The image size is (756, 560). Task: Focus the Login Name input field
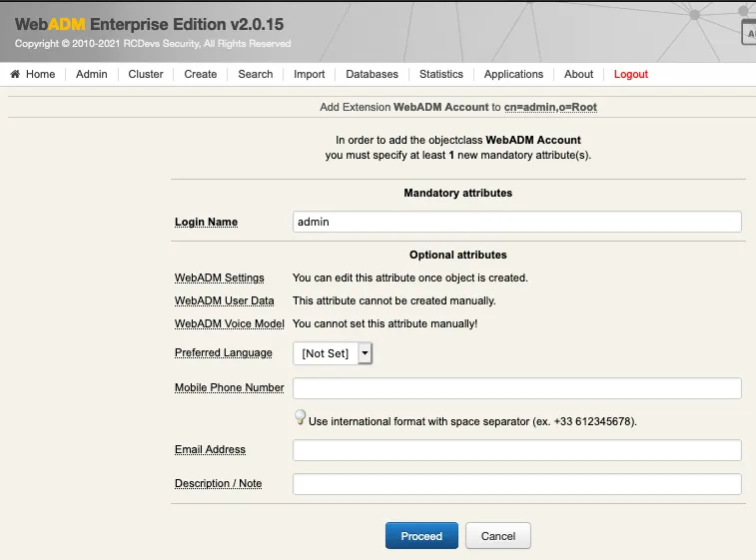point(517,222)
